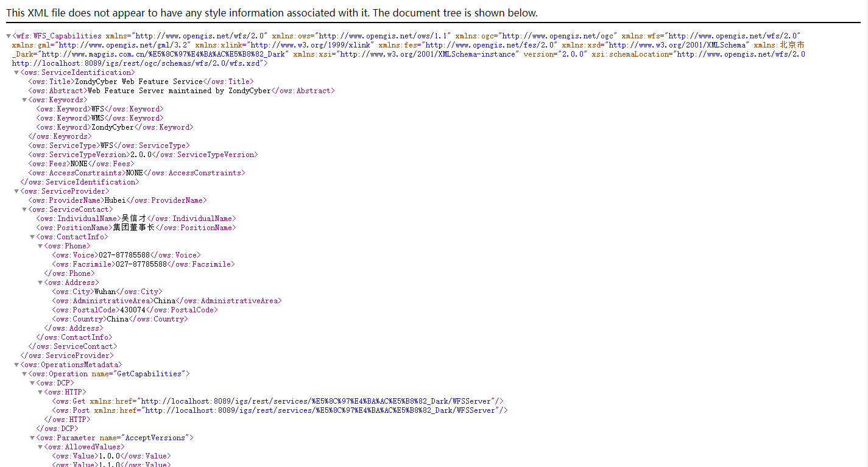The height and width of the screenshot is (467, 868).
Task: Click the ows:Get xmlns:href URL value
Action: point(317,401)
